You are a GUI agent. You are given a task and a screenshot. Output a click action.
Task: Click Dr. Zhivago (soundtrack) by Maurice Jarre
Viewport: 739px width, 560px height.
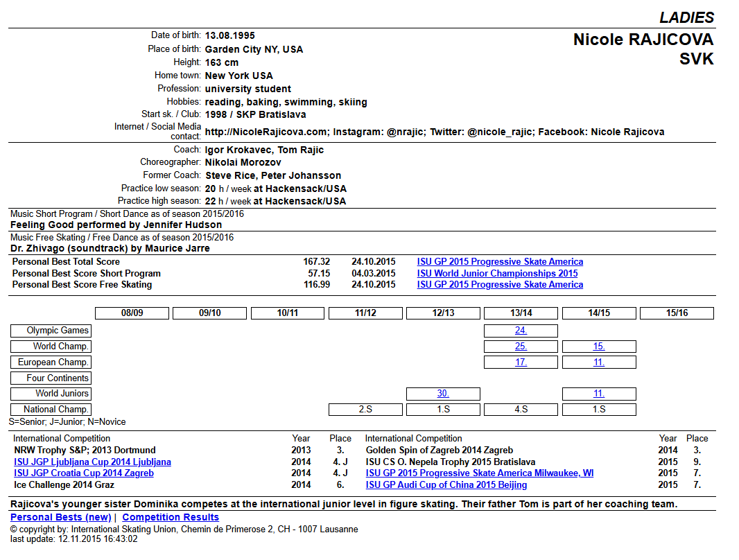click(x=110, y=248)
